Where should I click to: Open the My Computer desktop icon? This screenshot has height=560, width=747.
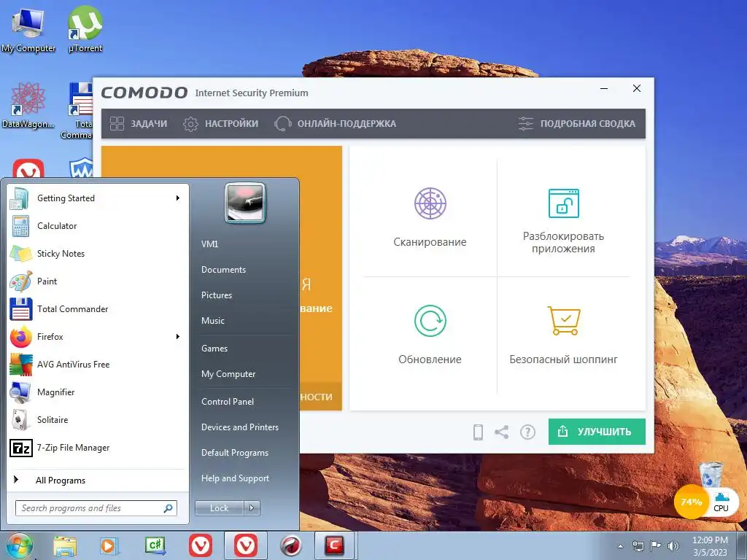28,29
